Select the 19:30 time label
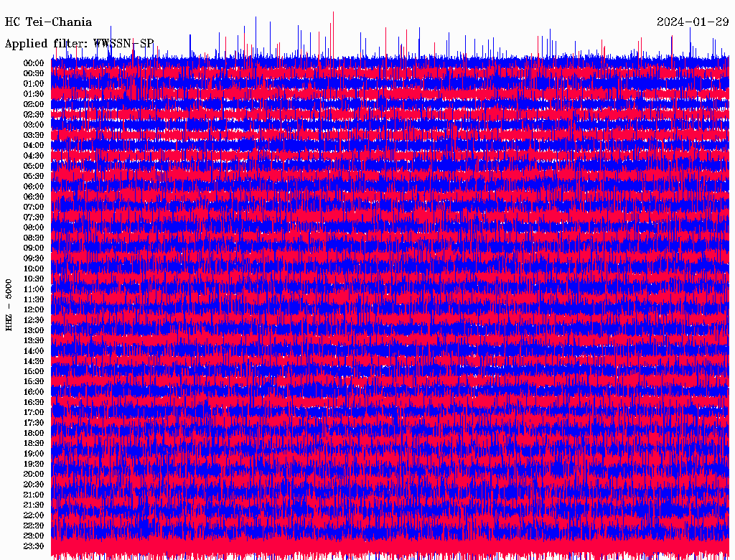735x560 pixels. pos(34,464)
